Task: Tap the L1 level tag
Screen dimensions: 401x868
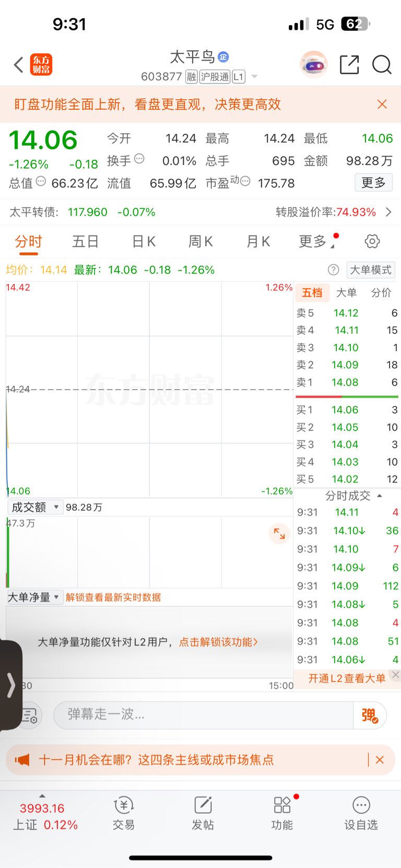Action: pos(239,77)
